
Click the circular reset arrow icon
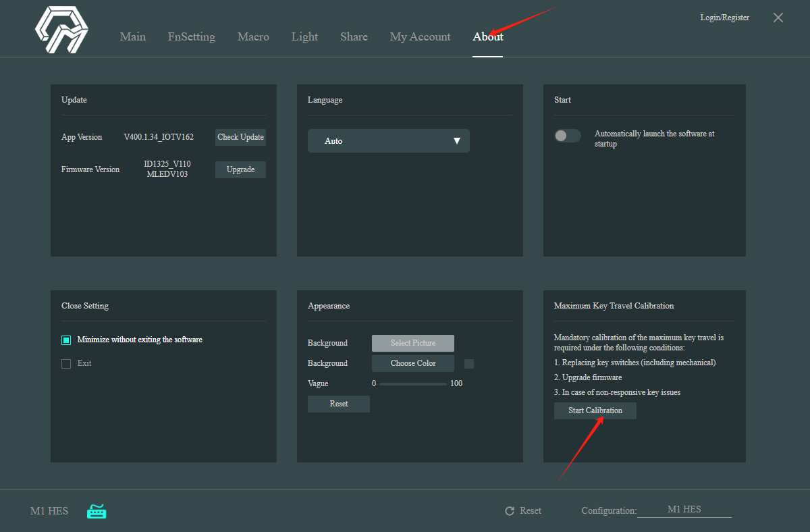pos(510,511)
